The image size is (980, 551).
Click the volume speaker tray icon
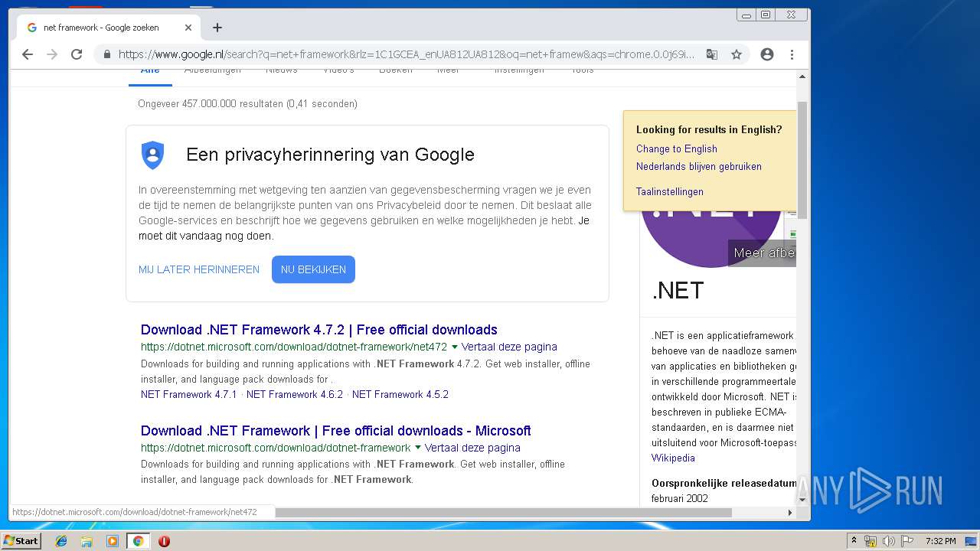click(889, 541)
